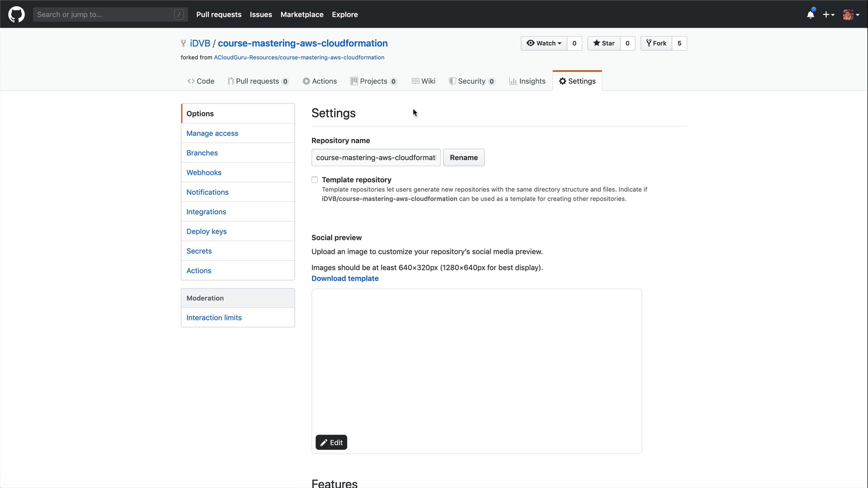Open the Code tab
Screen dimensions: 868x488
coord(201,81)
